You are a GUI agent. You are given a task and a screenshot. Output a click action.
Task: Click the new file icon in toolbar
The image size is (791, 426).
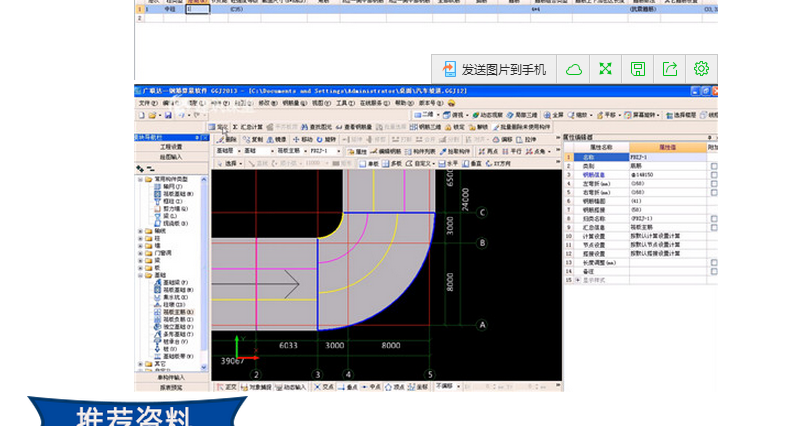pos(142,115)
